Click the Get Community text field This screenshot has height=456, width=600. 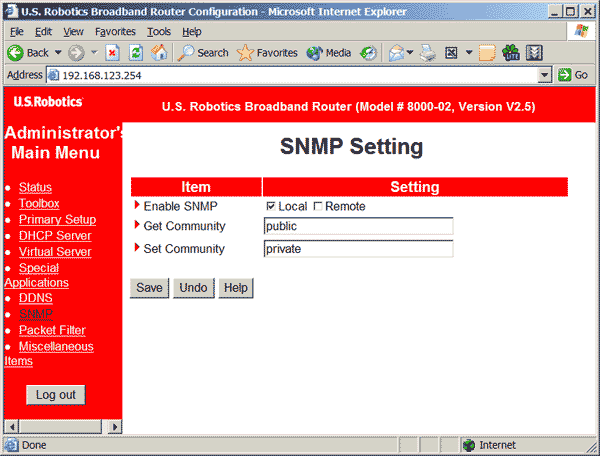pyautogui.click(x=358, y=226)
